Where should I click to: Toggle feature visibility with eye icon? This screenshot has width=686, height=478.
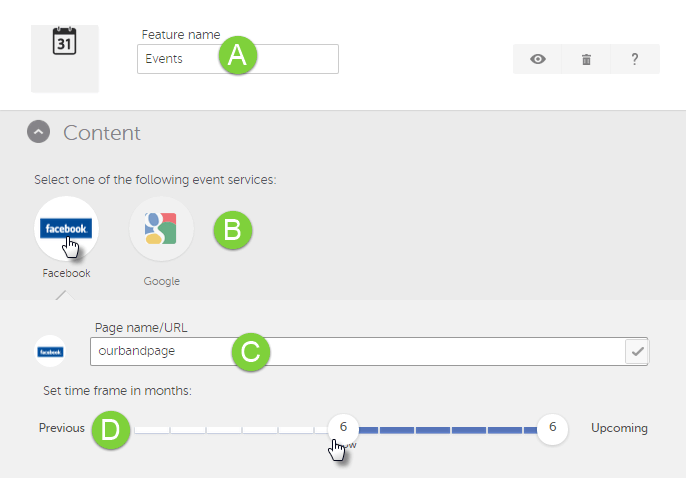tap(538, 59)
